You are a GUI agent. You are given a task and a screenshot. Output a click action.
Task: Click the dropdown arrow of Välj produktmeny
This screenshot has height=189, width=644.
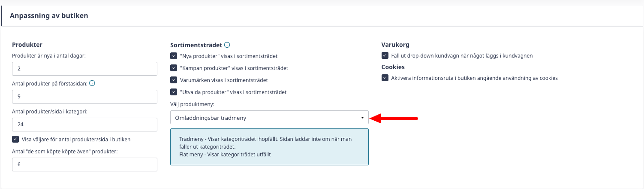[x=362, y=118]
